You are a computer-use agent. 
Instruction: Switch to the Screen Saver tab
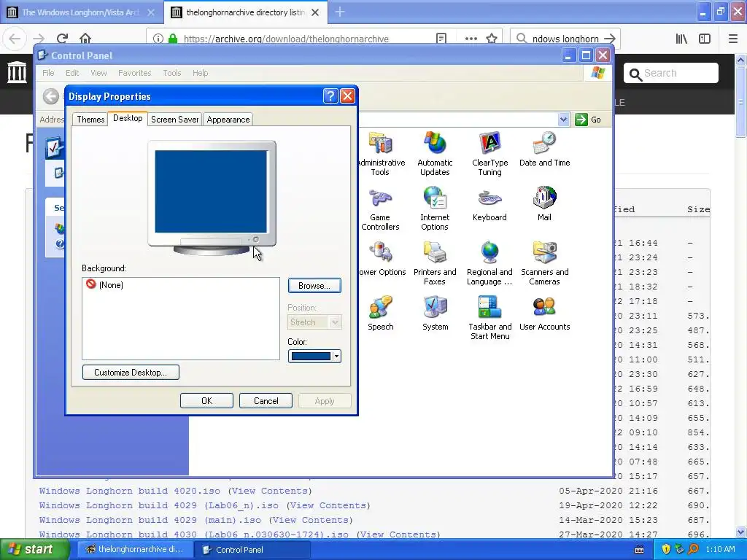pyautogui.click(x=175, y=120)
